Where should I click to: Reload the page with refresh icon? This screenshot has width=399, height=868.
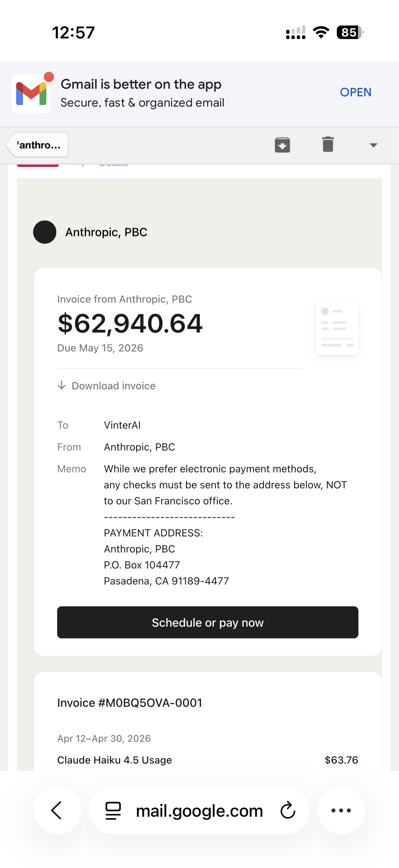click(288, 810)
